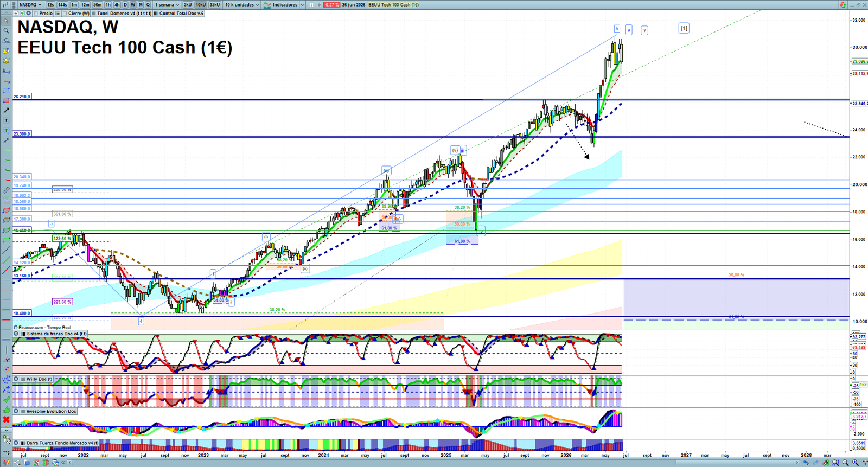Click the undo arrow in bottom-right corner
Screen dimensions: 868x467
tap(806, 463)
